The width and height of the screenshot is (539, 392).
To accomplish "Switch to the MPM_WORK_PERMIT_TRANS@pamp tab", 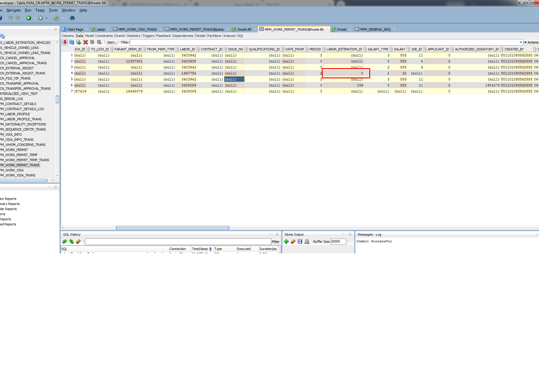I will pos(197,29).
